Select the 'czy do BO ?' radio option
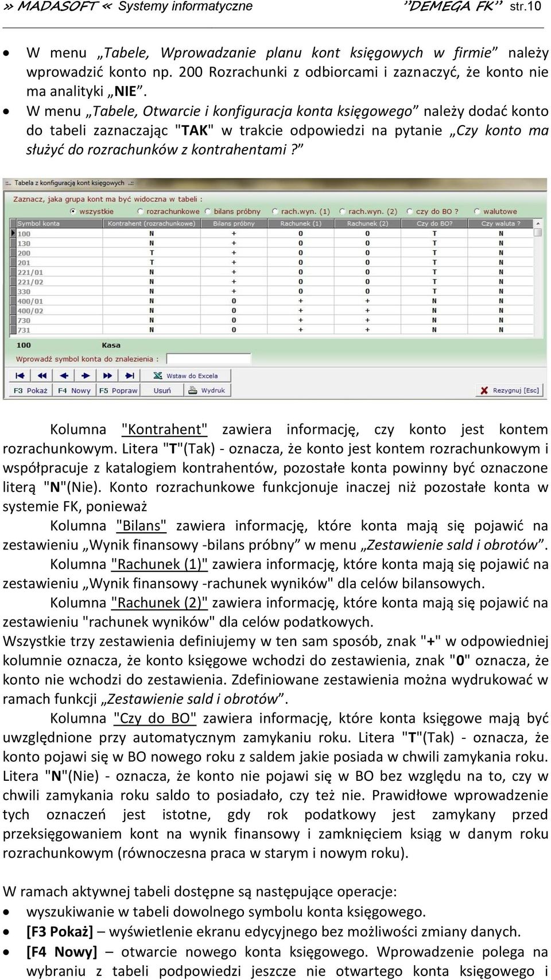 coord(433,211)
